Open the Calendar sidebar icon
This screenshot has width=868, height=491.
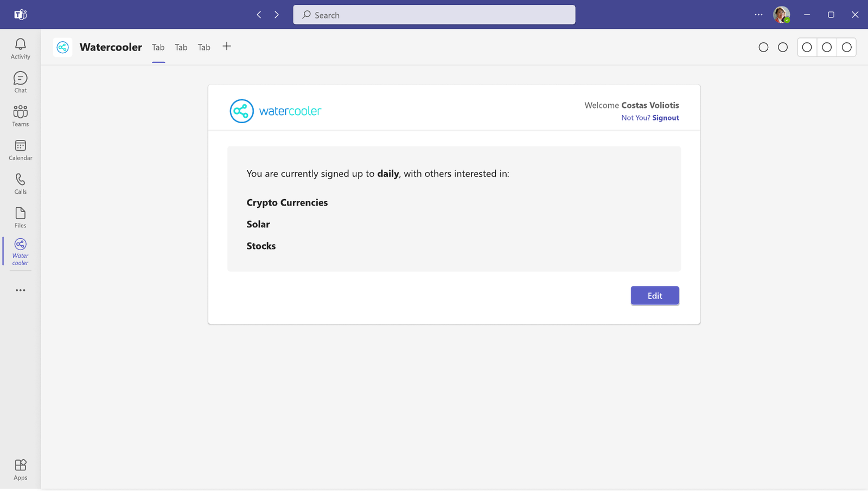point(20,150)
